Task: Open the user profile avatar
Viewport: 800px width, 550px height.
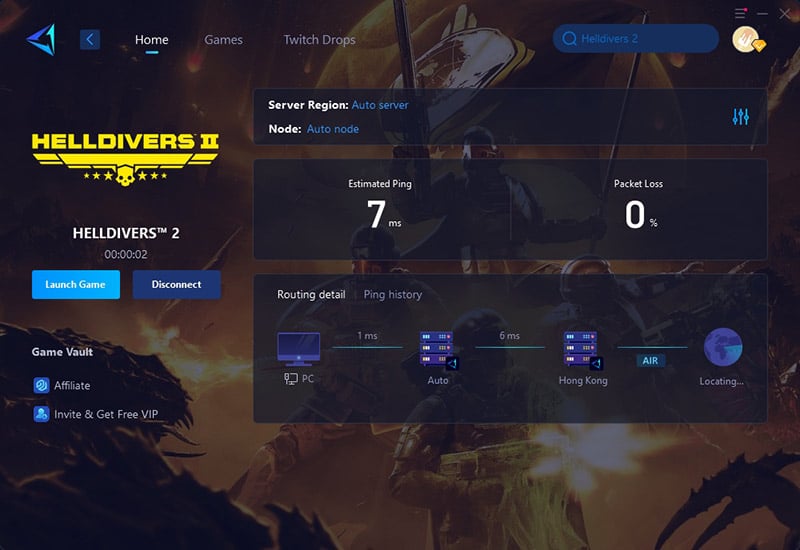Action: pyautogui.click(x=747, y=39)
